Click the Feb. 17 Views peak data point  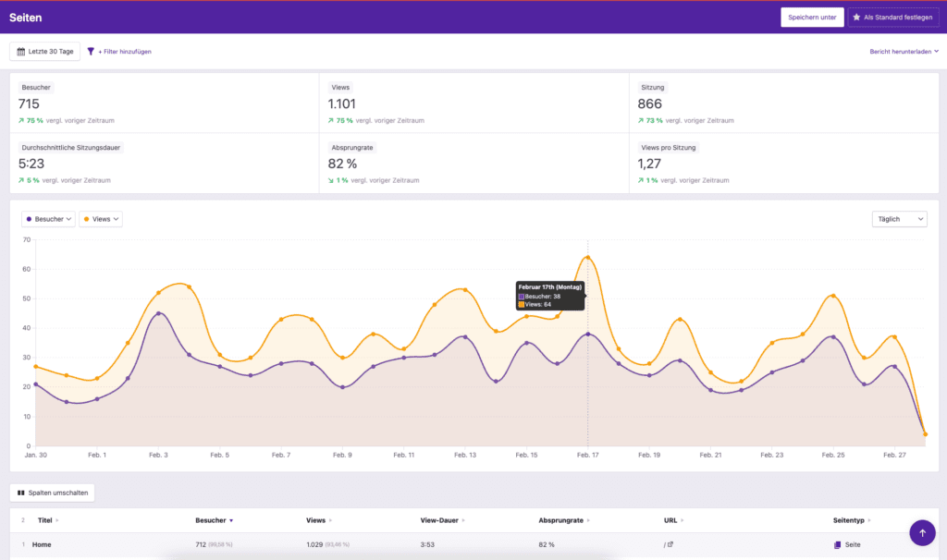tap(587, 258)
